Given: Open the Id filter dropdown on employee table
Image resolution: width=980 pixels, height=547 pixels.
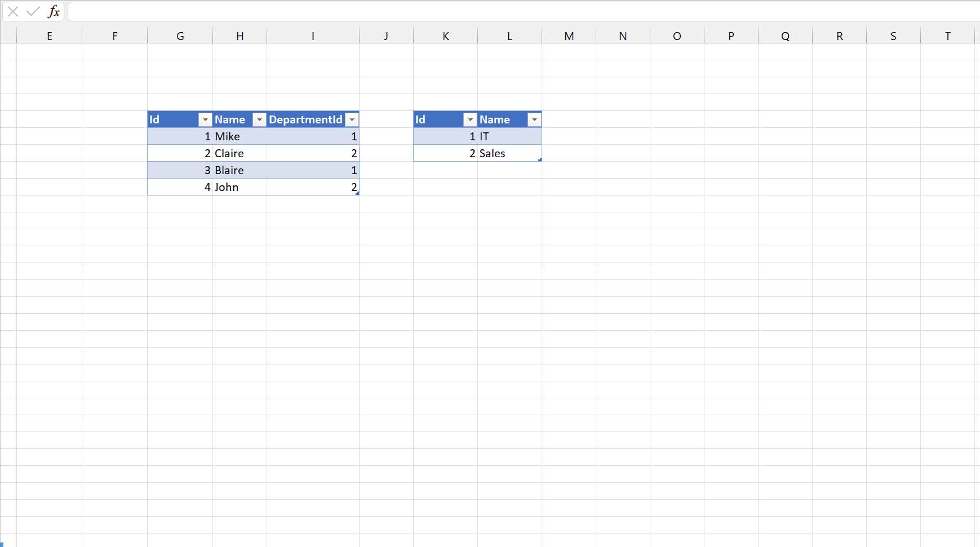Looking at the screenshot, I should coord(205,119).
